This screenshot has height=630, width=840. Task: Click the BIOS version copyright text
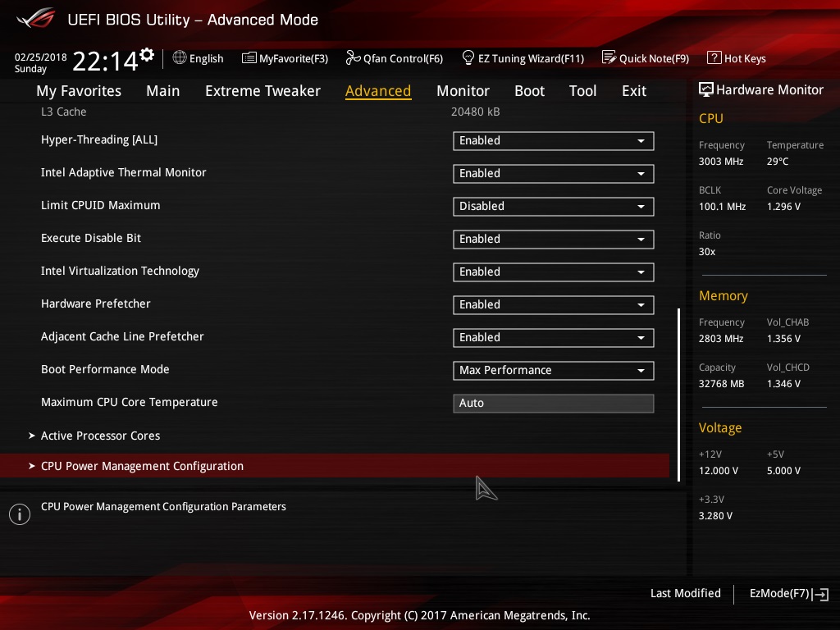click(x=419, y=615)
